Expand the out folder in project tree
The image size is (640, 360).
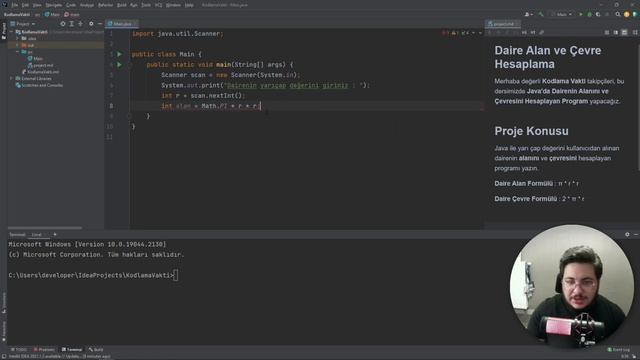point(18,45)
